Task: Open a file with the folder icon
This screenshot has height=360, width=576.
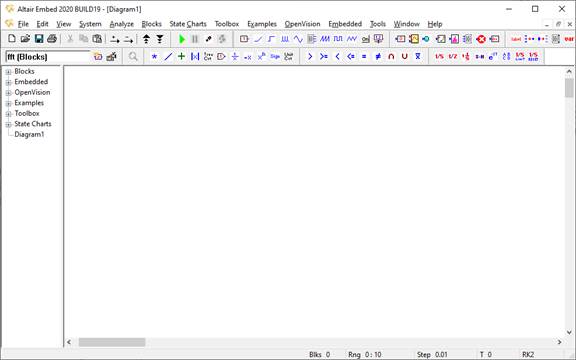Action: click(25, 39)
